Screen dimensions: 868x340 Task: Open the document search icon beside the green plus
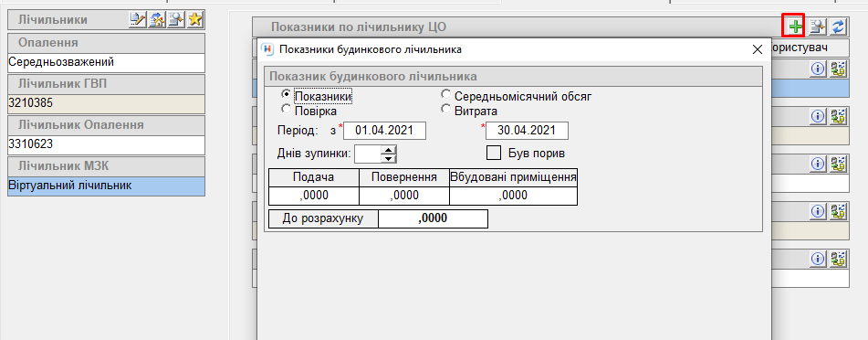(818, 27)
